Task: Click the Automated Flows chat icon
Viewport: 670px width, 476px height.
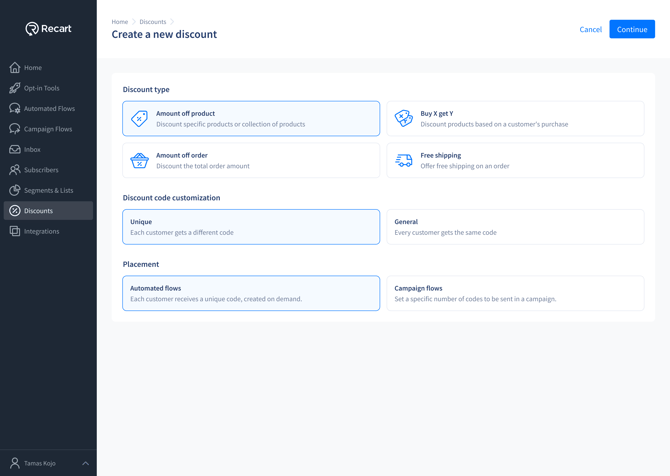Action: 15,108
